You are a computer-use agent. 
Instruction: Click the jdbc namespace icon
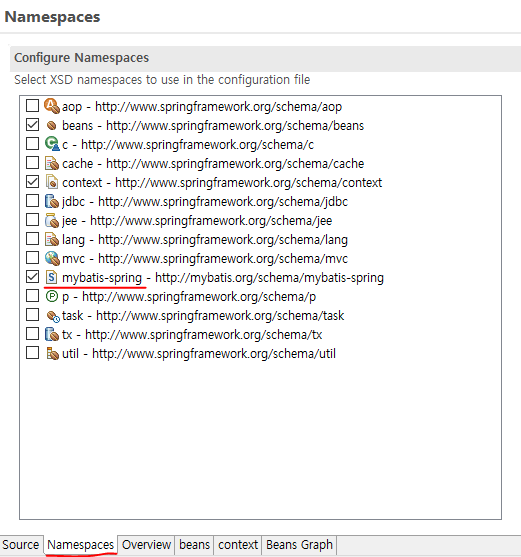click(x=52, y=201)
